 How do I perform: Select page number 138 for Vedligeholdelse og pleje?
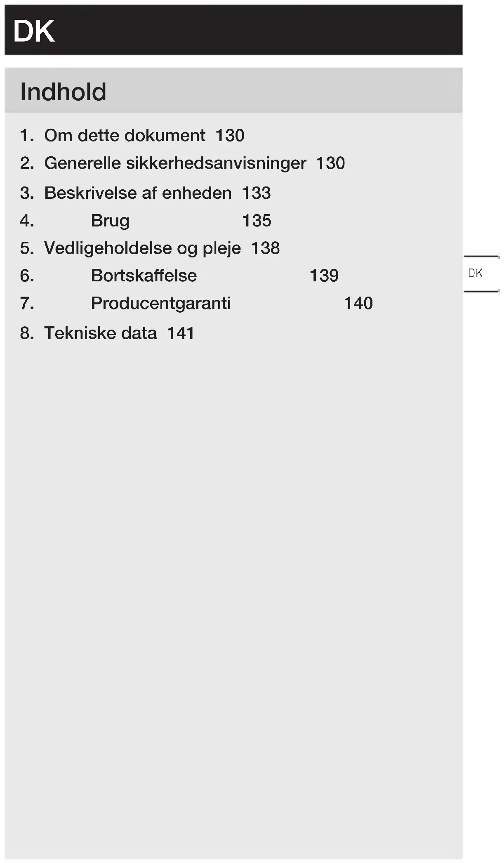(265, 248)
